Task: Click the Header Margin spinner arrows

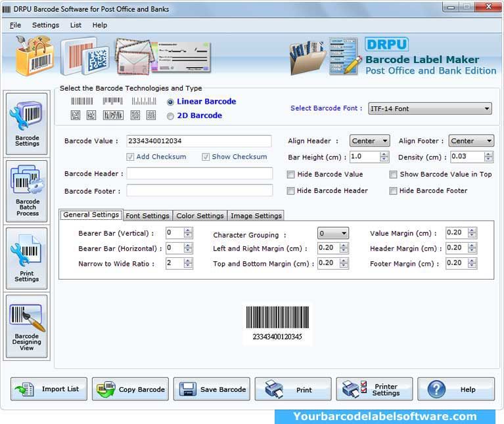Action: 472,248
